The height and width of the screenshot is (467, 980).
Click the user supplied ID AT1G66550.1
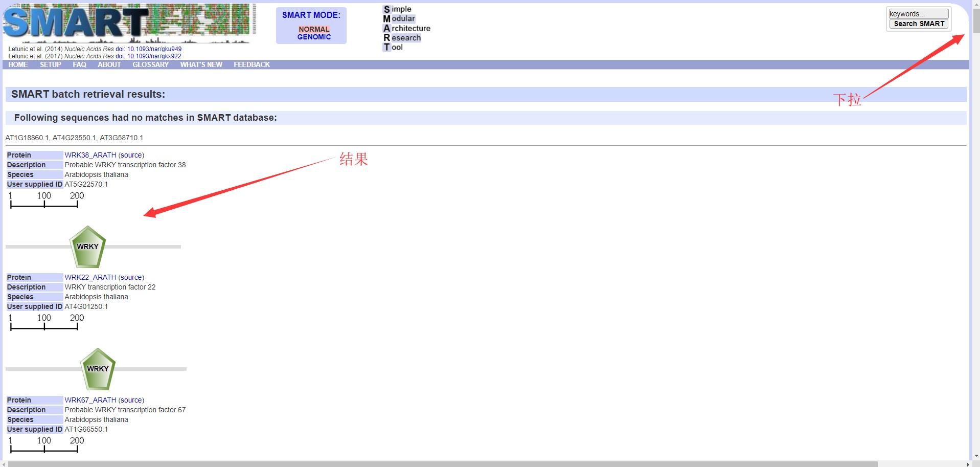pos(86,429)
